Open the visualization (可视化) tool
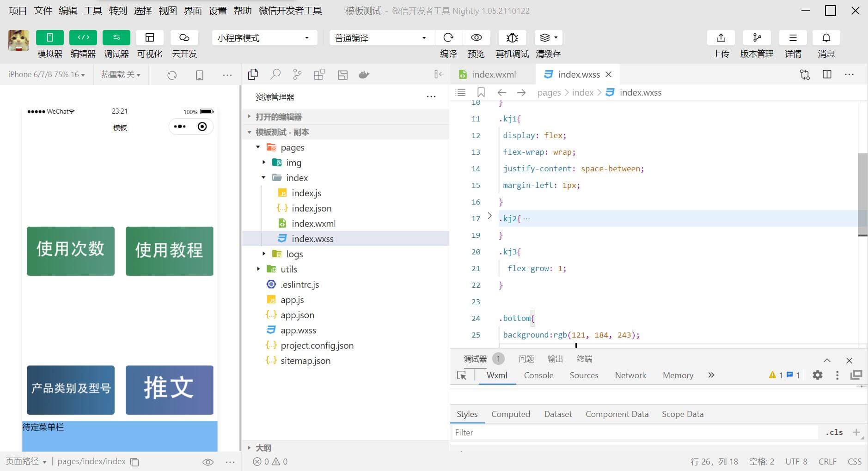The width and height of the screenshot is (868, 471). click(150, 38)
